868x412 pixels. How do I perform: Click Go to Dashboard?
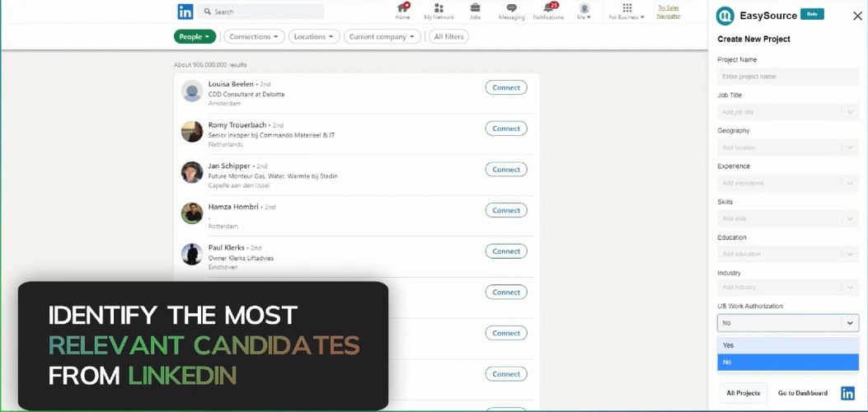[x=803, y=393]
